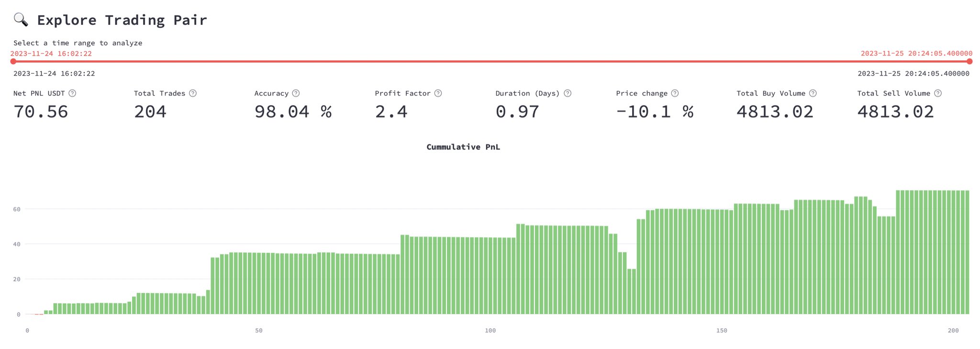
Task: Open the Accuracy tooltip icon
Action: pyautogui.click(x=295, y=93)
